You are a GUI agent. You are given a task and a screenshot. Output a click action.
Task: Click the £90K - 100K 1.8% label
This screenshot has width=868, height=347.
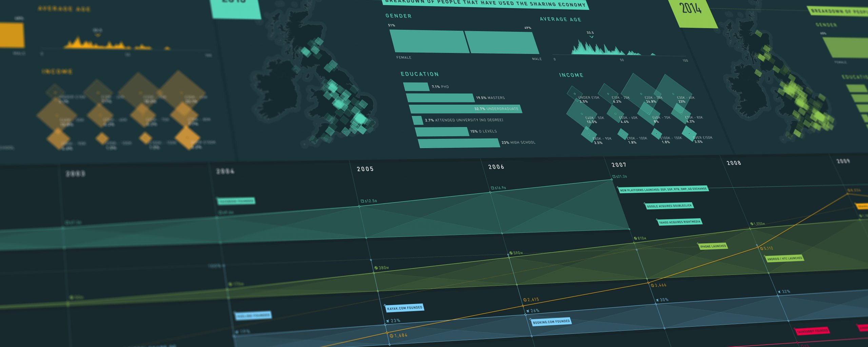(x=637, y=140)
